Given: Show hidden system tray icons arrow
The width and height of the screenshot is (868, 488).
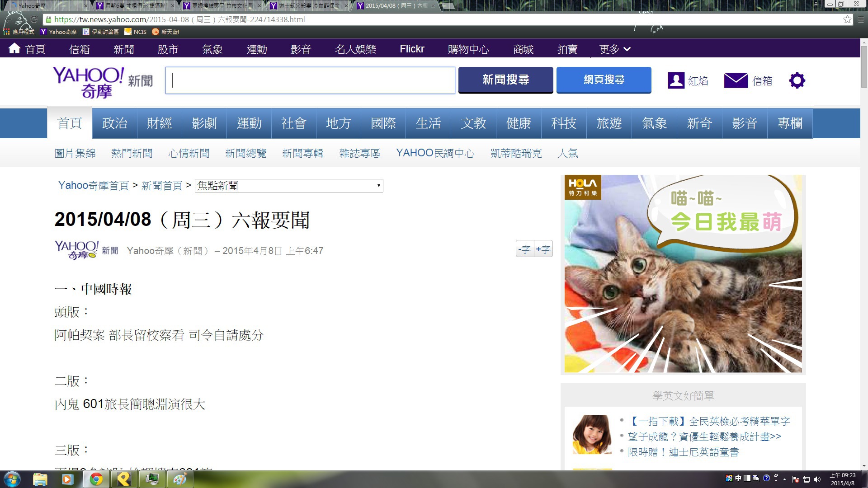Looking at the screenshot, I should point(784,479).
